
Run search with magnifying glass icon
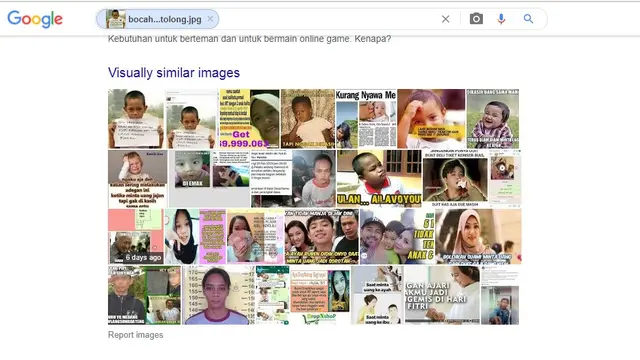(x=528, y=19)
